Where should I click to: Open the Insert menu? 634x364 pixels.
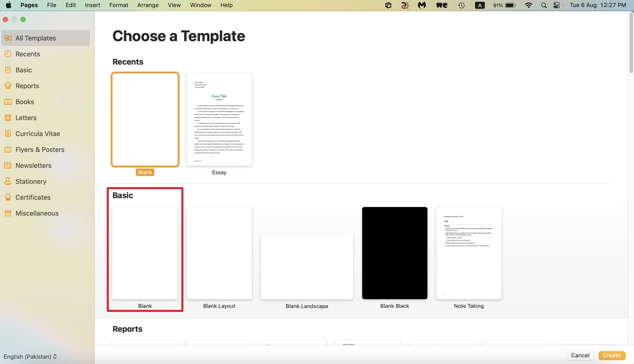click(92, 5)
